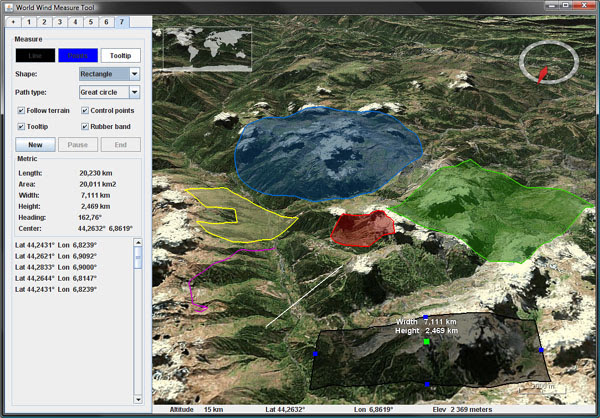The width and height of the screenshot is (600, 418).
Task: Click the coordinates list scrollbar thumb
Action: (138, 258)
